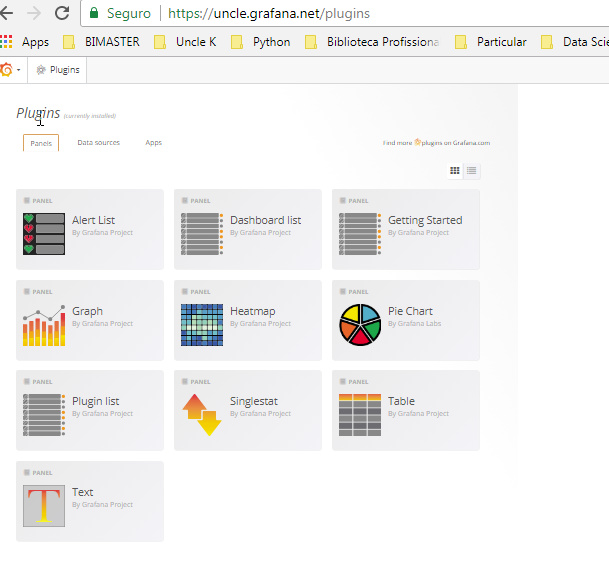This screenshot has width=609, height=570.
Task: Open the Table plugin title
Action: point(401,401)
